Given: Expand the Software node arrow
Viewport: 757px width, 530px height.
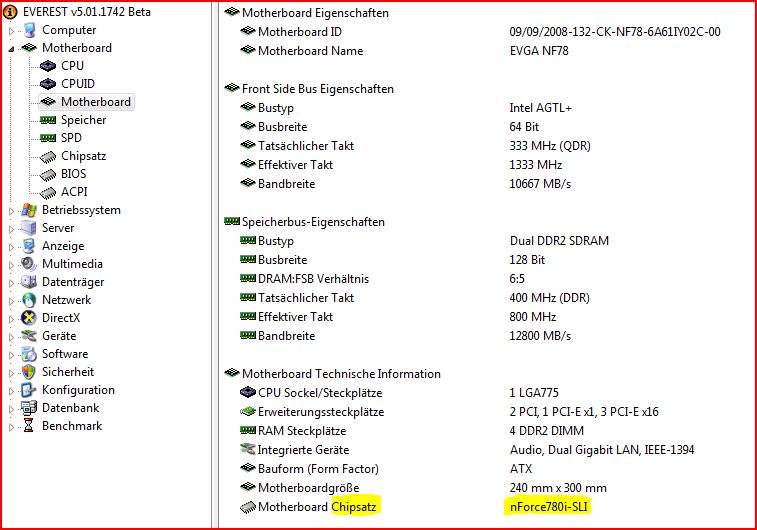Looking at the screenshot, I should 12,355.
